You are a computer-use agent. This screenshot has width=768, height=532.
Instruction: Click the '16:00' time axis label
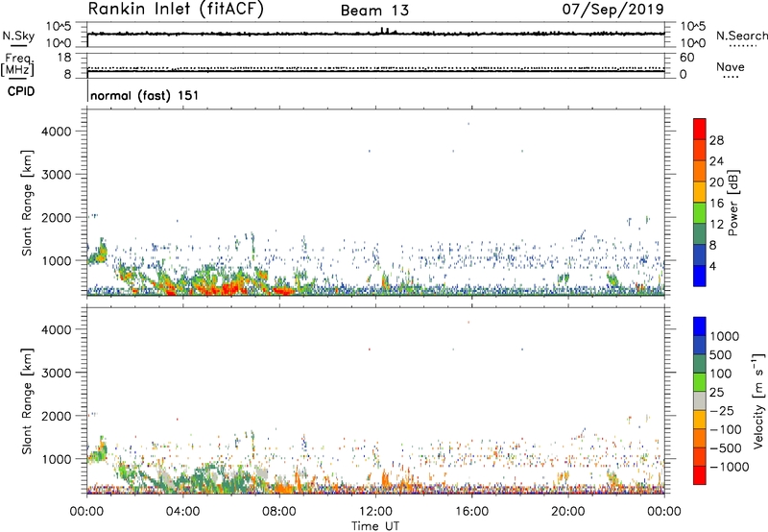[471, 512]
